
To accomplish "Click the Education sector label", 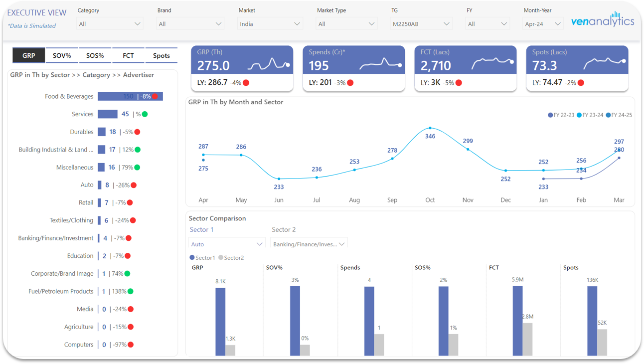I will point(80,256).
